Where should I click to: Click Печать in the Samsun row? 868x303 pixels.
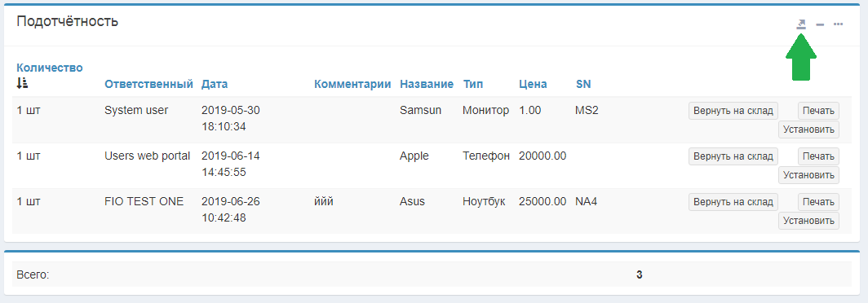coord(818,111)
